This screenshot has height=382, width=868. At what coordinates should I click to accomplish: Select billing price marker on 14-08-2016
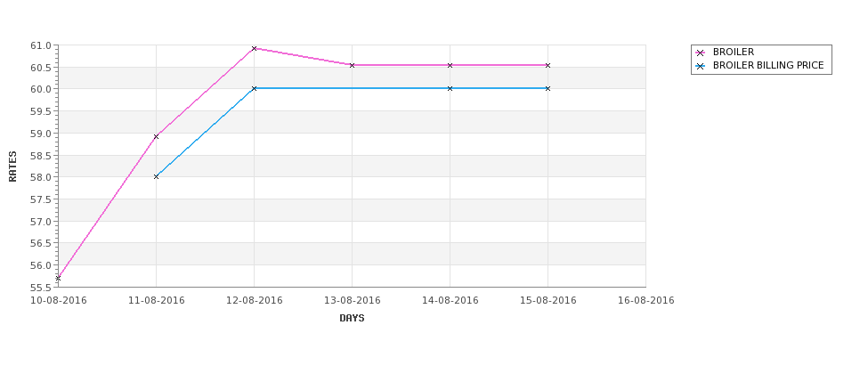450,88
